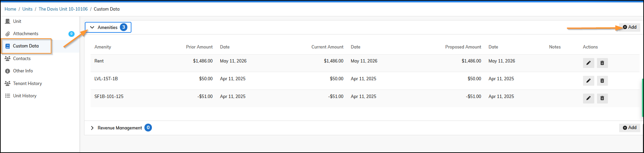Add a Revenue Management entry

click(630, 127)
